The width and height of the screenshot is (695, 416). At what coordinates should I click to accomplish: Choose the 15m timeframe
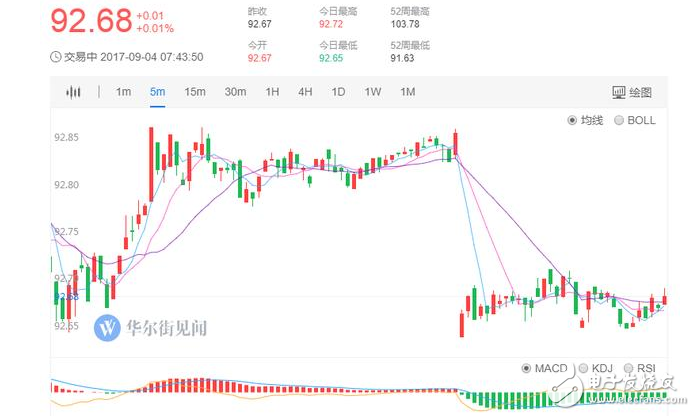(x=195, y=93)
